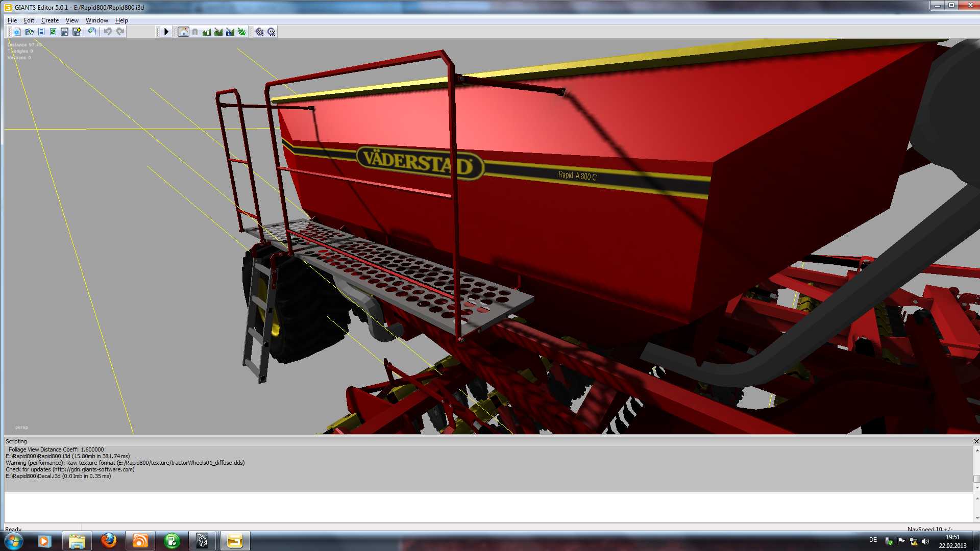Click the script command input field
980x551 pixels.
coord(488,508)
